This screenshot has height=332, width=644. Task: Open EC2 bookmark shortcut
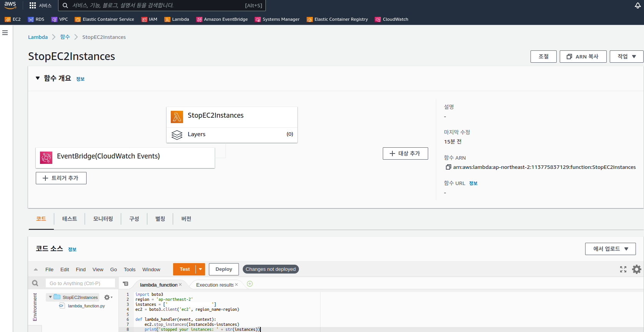tap(13, 19)
